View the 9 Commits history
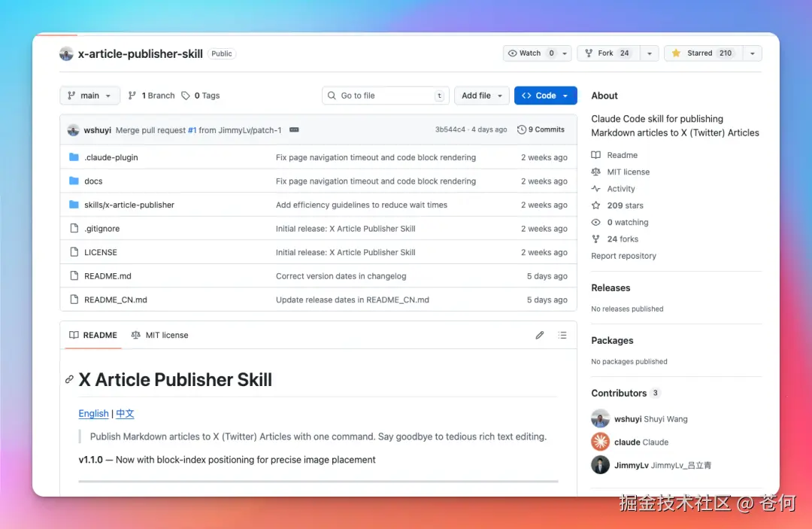The image size is (812, 529). 541,129
